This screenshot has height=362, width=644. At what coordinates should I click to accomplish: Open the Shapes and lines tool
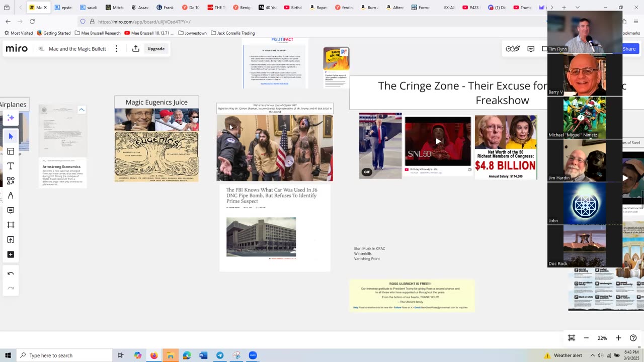click(11, 180)
